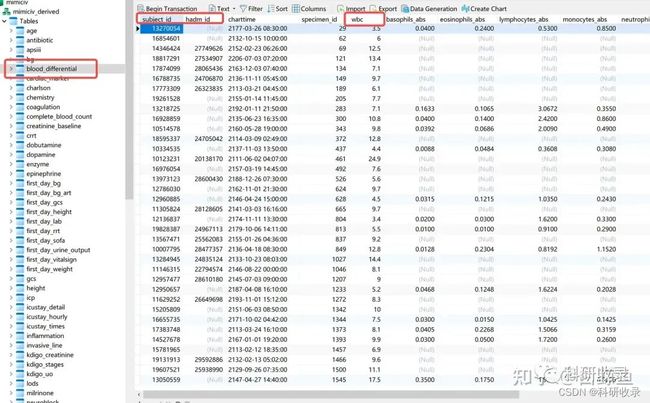Click the specimen_id column header
Image resolution: width=650 pixels, height=403 pixels.
pyautogui.click(x=319, y=19)
